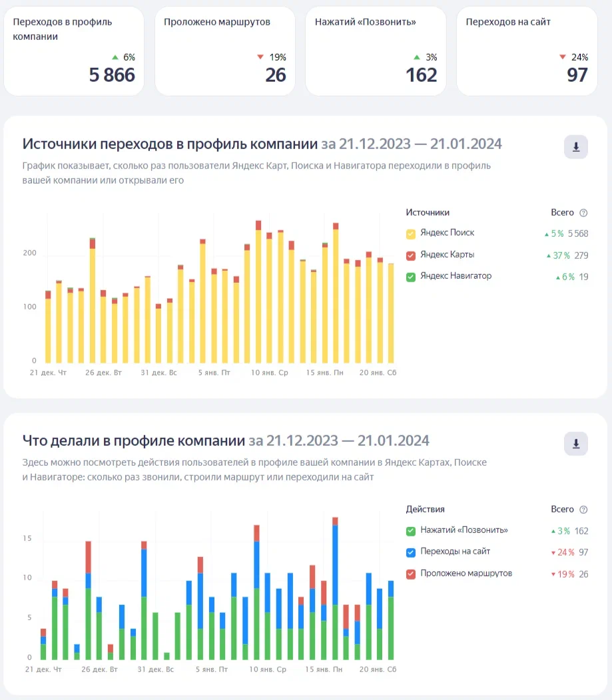Download the sources of profile visits chart
The height and width of the screenshot is (700, 612).
575,147
